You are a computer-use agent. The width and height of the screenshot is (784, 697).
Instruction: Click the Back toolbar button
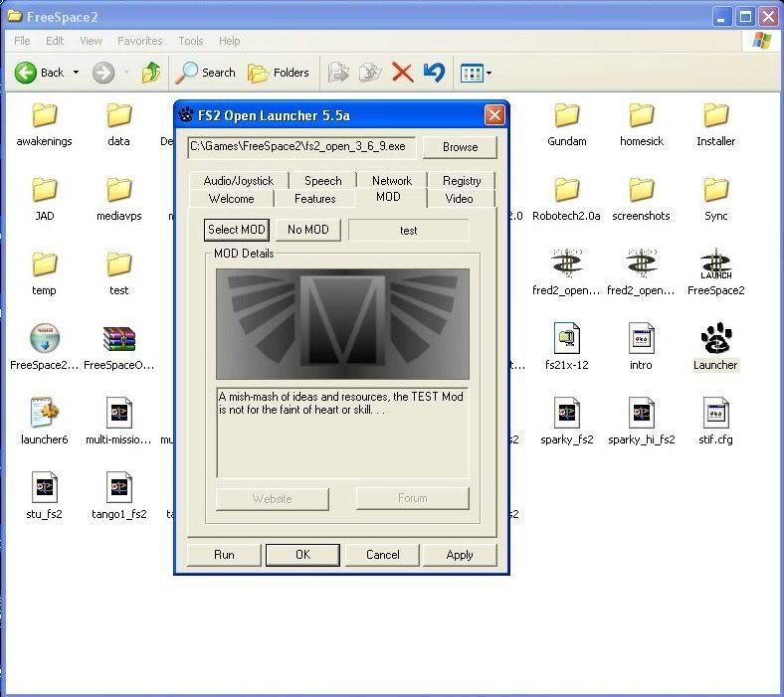40,73
